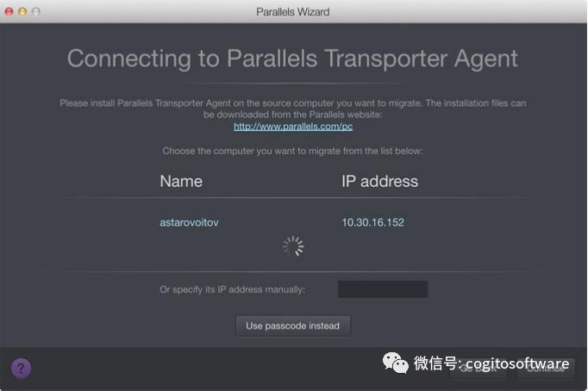588x391 pixels.
Task: Click the Name column header
Action: point(181,181)
